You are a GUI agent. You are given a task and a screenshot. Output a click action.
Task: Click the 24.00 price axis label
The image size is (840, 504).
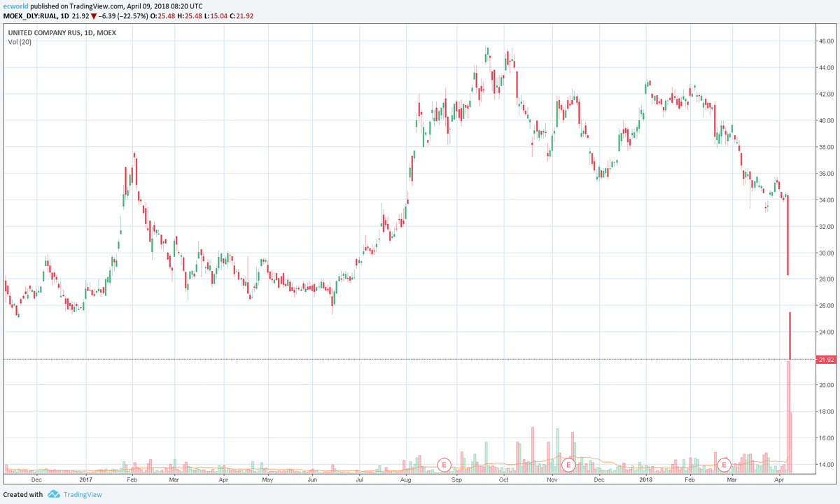(826, 333)
